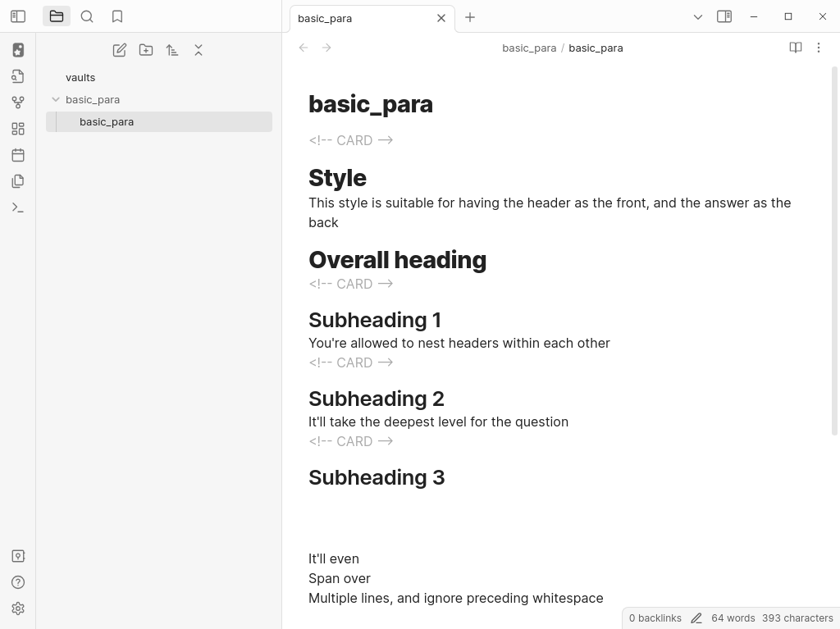The width and height of the screenshot is (840, 629).
Task: Toggle the left sidebar
Action: (x=18, y=16)
